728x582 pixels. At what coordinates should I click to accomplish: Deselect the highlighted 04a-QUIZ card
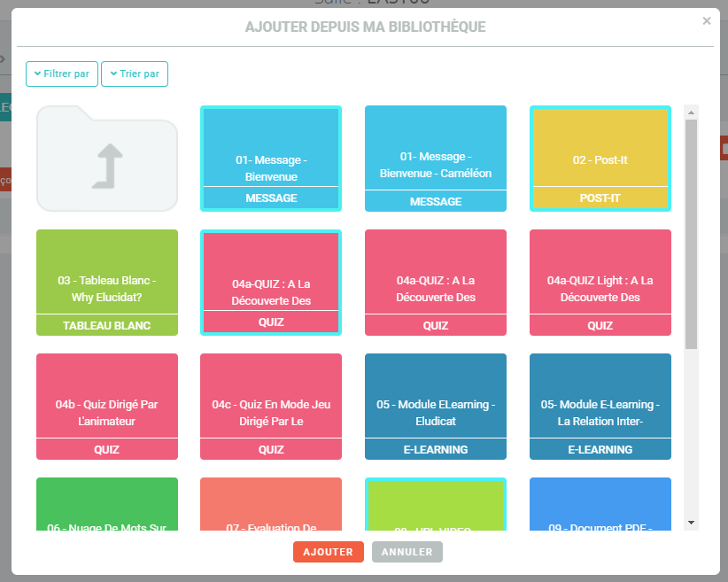click(x=271, y=283)
